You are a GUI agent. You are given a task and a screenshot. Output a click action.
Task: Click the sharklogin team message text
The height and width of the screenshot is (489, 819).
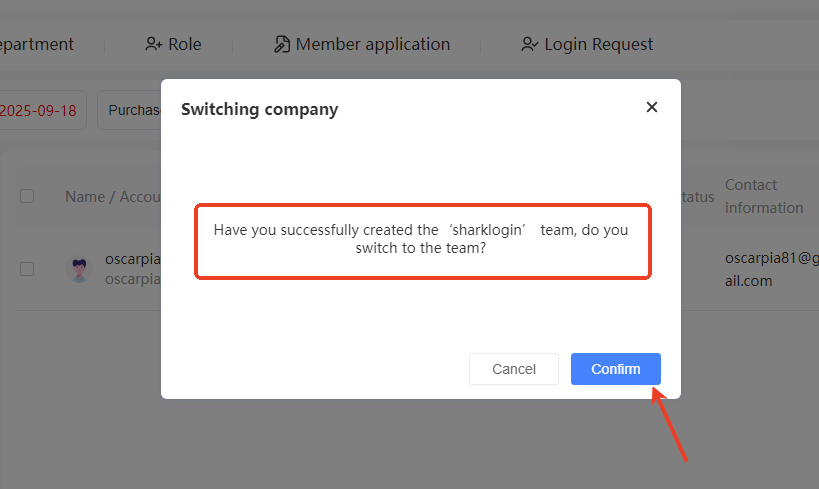[x=421, y=239]
